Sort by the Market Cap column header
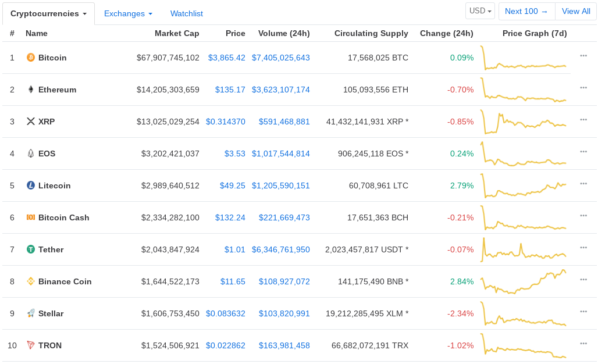Image resolution: width=598 pixels, height=364 pixels. (177, 34)
